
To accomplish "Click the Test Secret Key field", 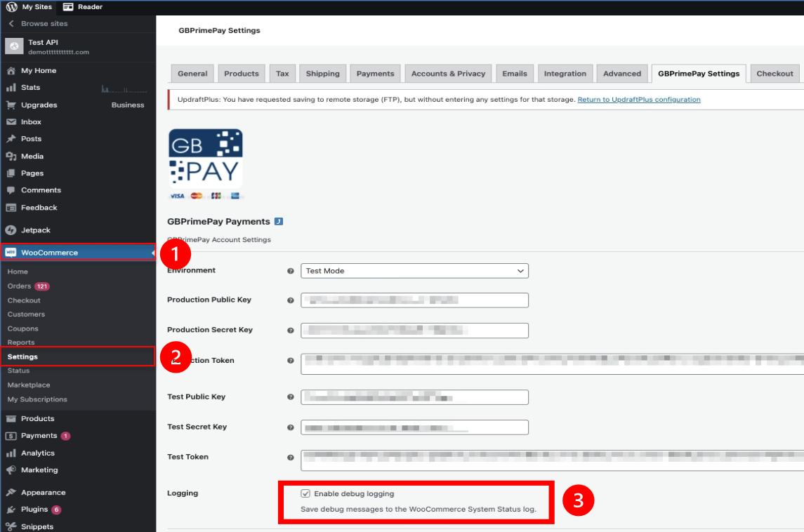I will pyautogui.click(x=414, y=427).
